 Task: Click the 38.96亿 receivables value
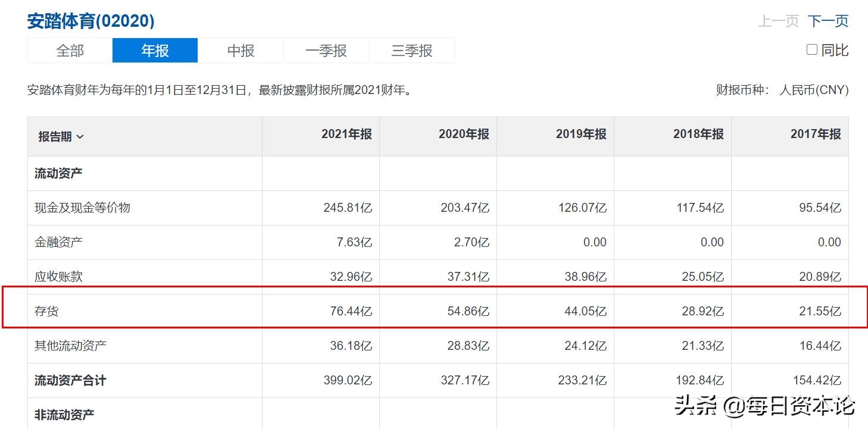tap(586, 277)
